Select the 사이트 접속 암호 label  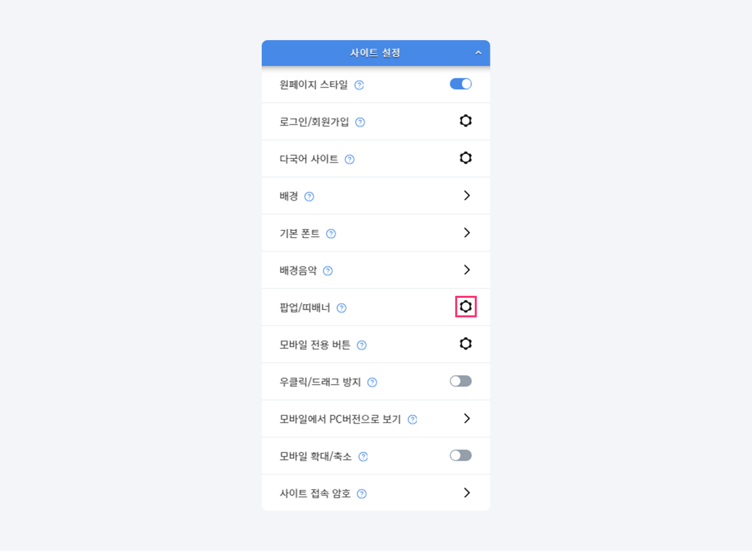(315, 493)
